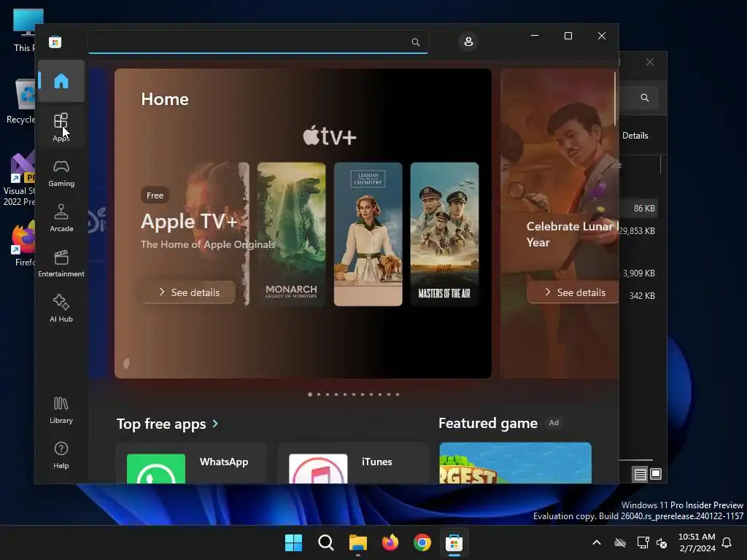Open the notification bell

click(x=727, y=542)
